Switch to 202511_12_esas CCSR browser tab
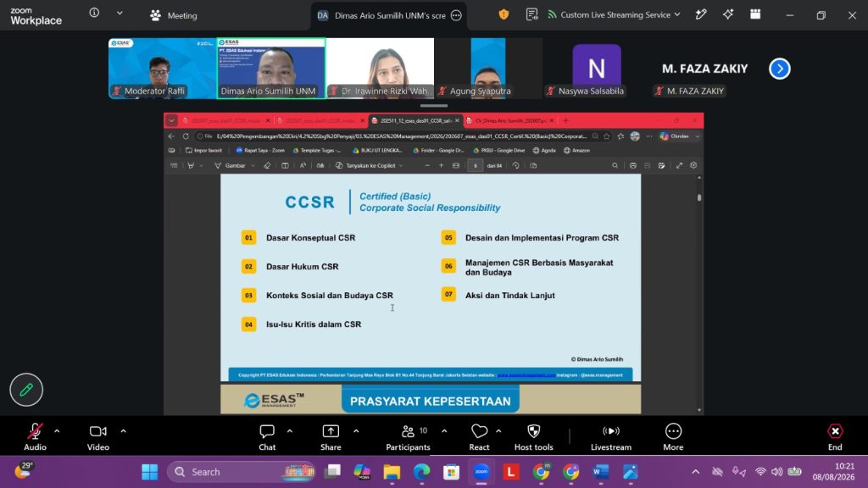The height and width of the screenshot is (488, 868). 415,120
